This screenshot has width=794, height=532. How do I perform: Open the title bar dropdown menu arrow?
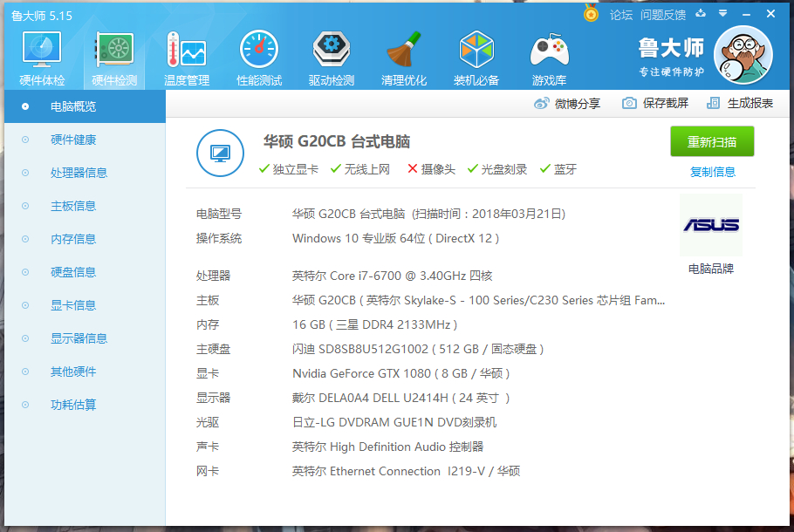(723, 14)
